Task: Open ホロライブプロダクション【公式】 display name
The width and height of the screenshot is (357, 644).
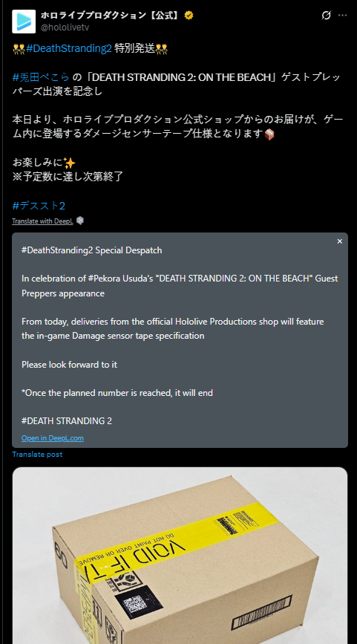Action: [111, 16]
